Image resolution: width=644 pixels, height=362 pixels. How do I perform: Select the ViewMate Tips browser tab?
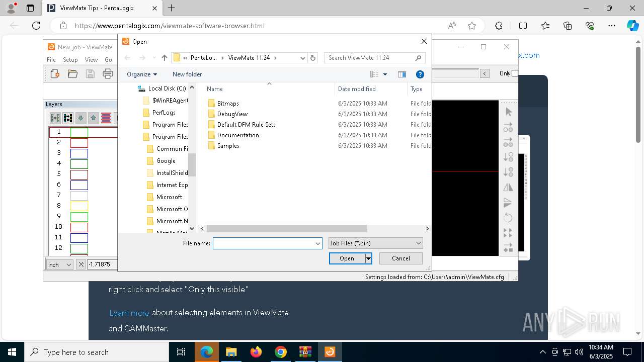tap(102, 8)
